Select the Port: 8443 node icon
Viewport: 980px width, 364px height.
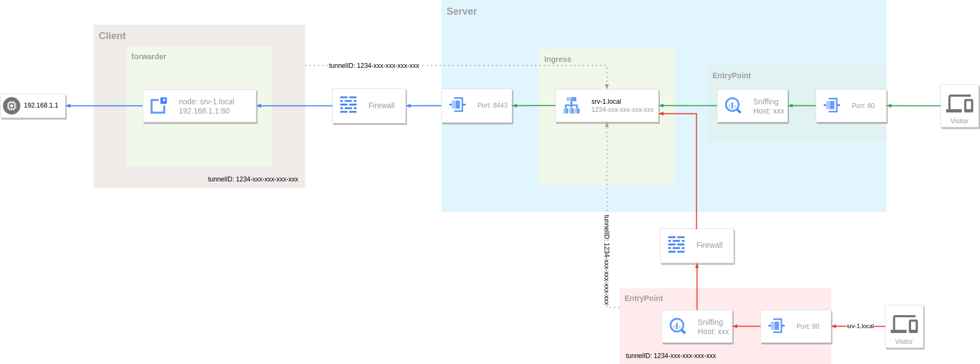click(457, 105)
